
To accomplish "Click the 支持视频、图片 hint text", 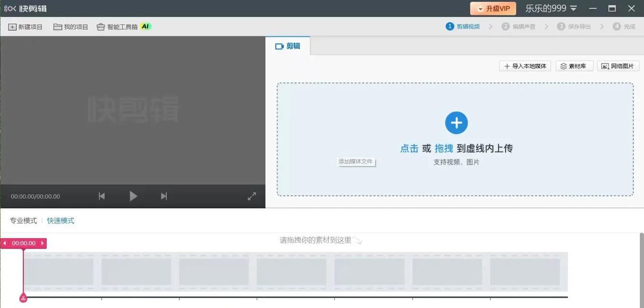I will click(x=456, y=162).
